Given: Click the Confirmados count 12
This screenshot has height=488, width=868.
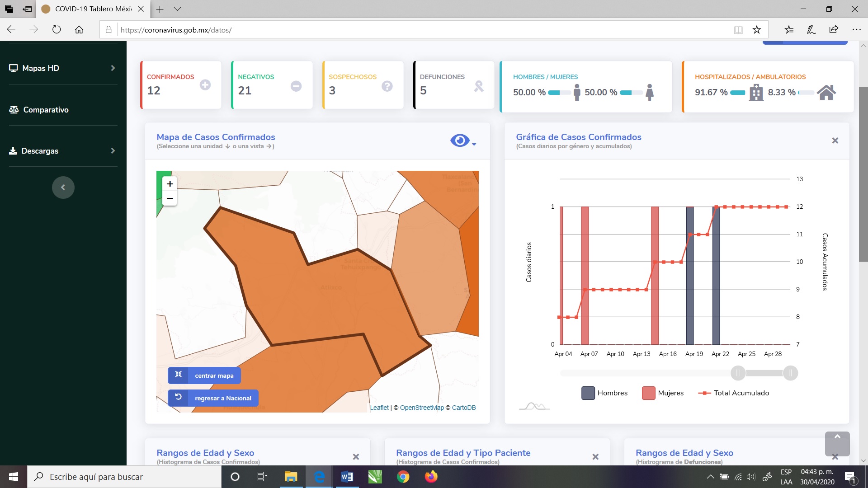Looking at the screenshot, I should [154, 91].
